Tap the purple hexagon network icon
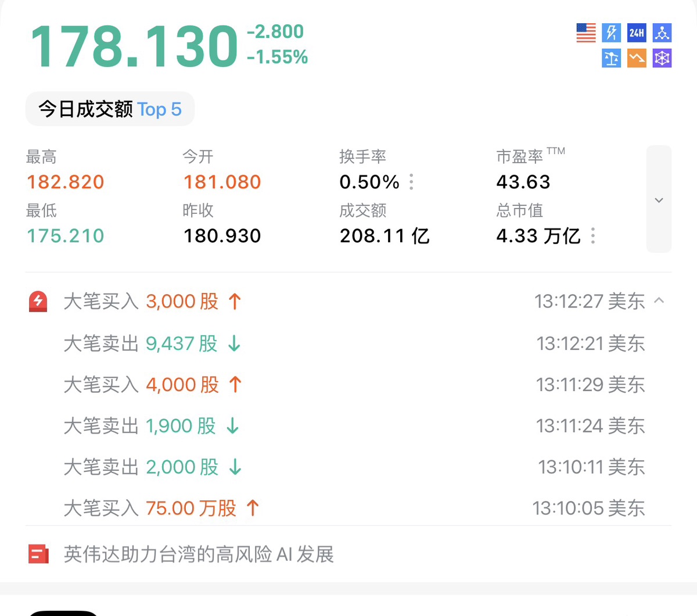The image size is (697, 616). (662, 58)
